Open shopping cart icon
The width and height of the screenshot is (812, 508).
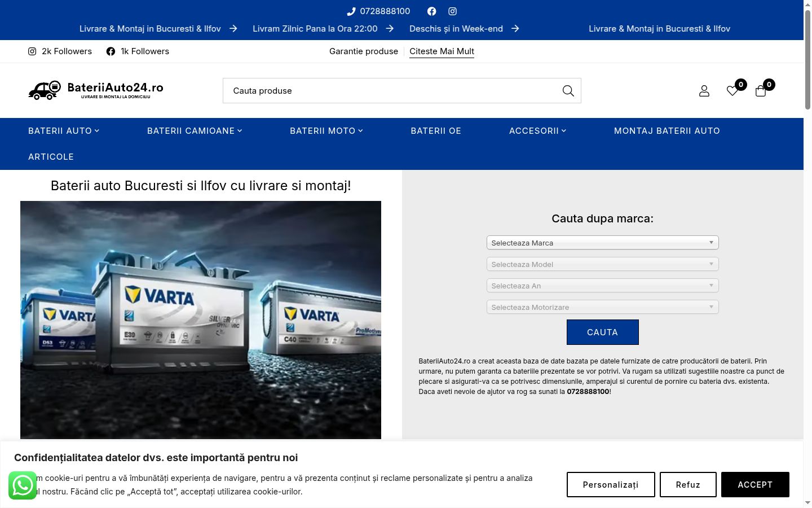tap(761, 91)
